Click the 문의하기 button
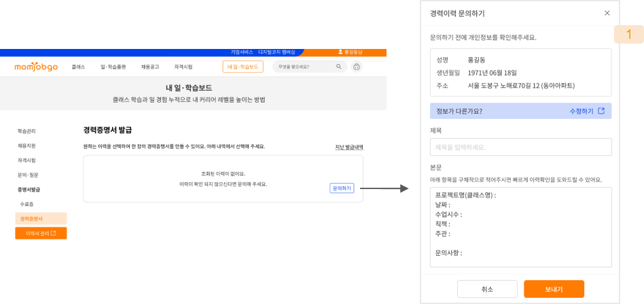The width and height of the screenshot is (644, 304). point(341,188)
